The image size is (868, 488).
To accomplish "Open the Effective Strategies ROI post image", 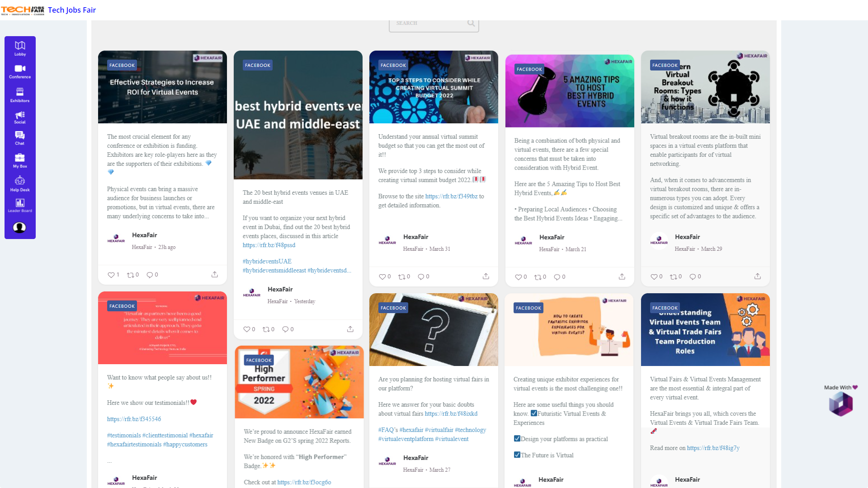I will click(162, 87).
